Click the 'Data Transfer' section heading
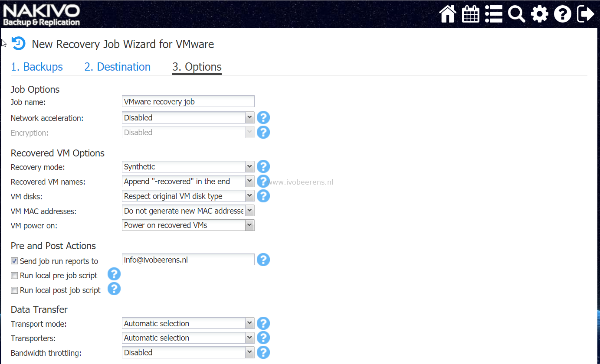The image size is (600, 364). [x=39, y=309]
